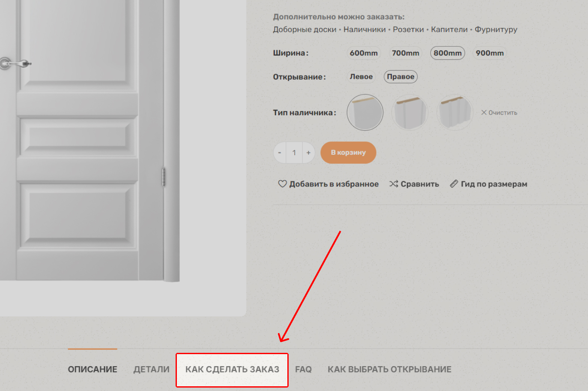
Task: Click the quantity input field
Action: [294, 153]
